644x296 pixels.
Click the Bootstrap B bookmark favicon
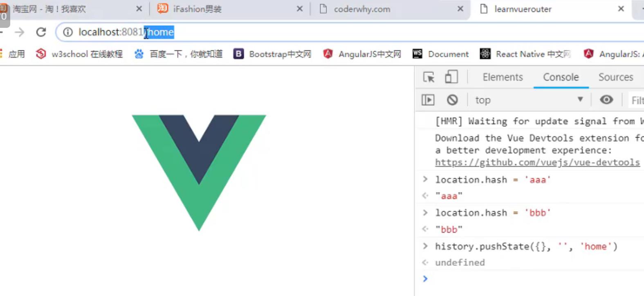pos(238,54)
